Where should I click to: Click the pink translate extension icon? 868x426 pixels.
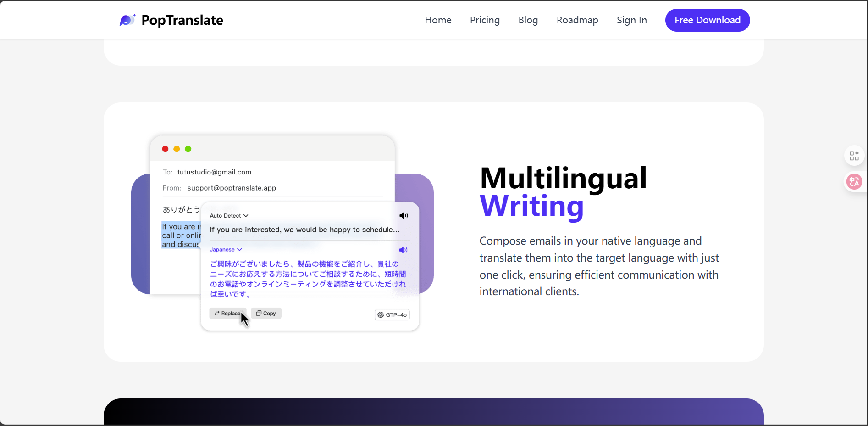pyautogui.click(x=854, y=182)
